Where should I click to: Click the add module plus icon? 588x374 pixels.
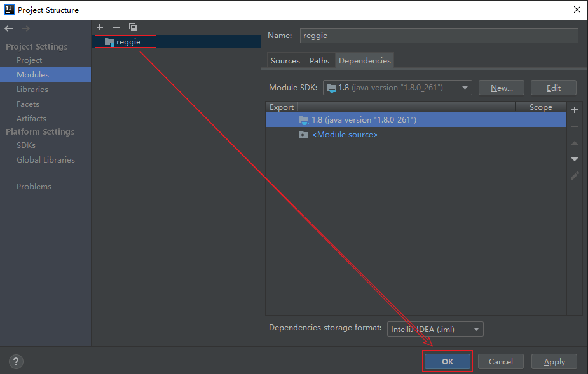coord(100,27)
